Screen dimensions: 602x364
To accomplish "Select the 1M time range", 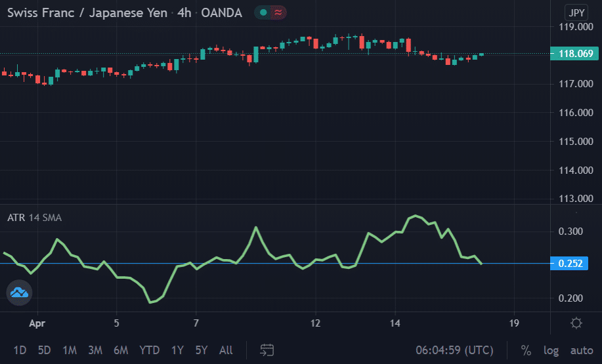I will [x=70, y=350].
